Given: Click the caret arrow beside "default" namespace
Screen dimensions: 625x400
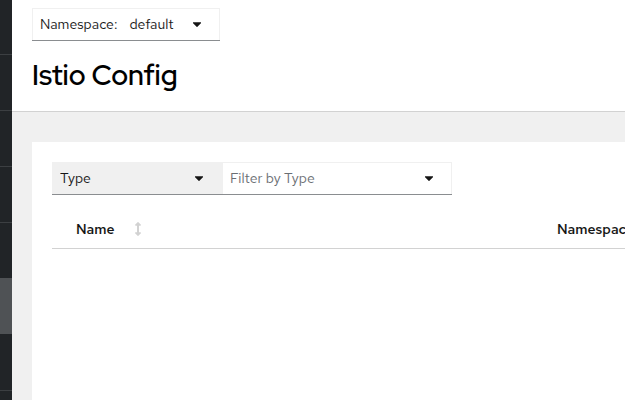Looking at the screenshot, I should (197, 25).
